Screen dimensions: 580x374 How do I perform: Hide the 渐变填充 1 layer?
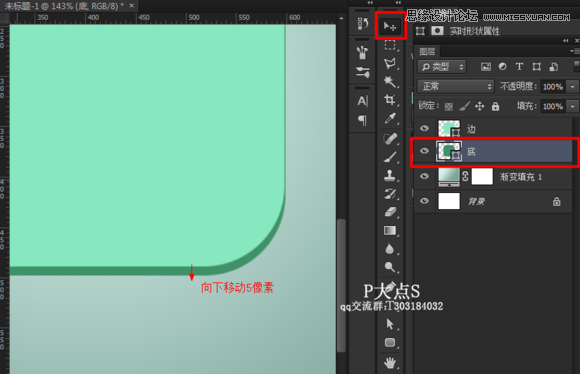pyautogui.click(x=424, y=176)
